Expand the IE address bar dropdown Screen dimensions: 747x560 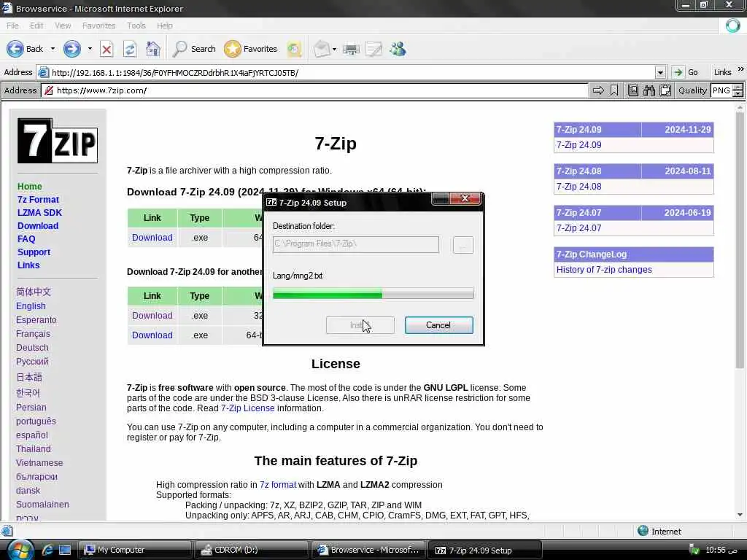659,73
